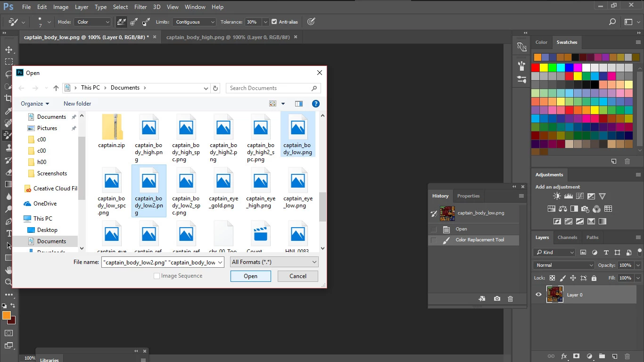This screenshot has height=362, width=644.
Task: Lock all with padlock icon
Action: pyautogui.click(x=593, y=278)
